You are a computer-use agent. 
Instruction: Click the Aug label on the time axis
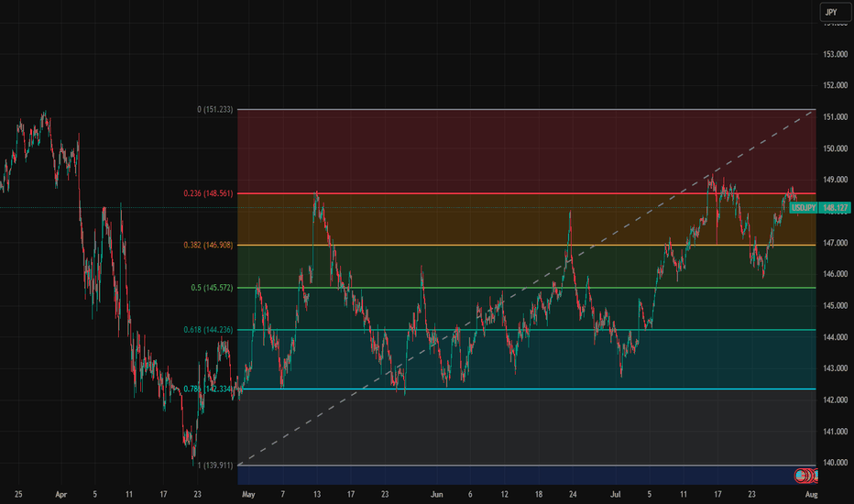pos(811,494)
